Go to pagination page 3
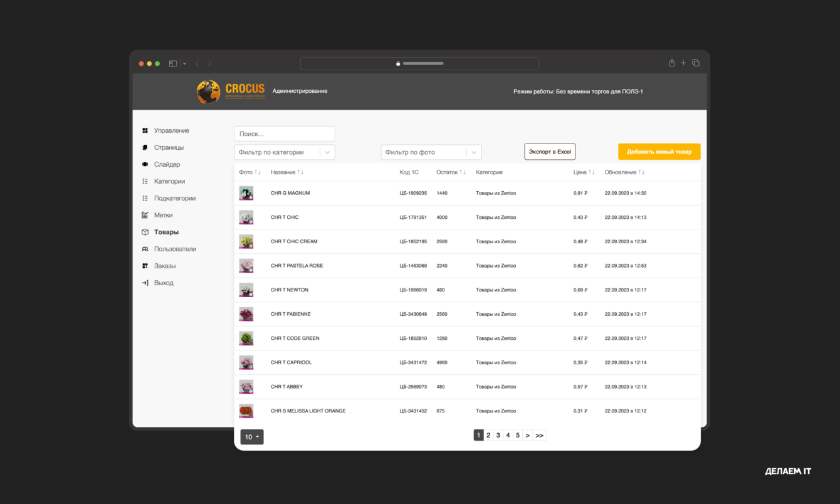 pyautogui.click(x=498, y=435)
